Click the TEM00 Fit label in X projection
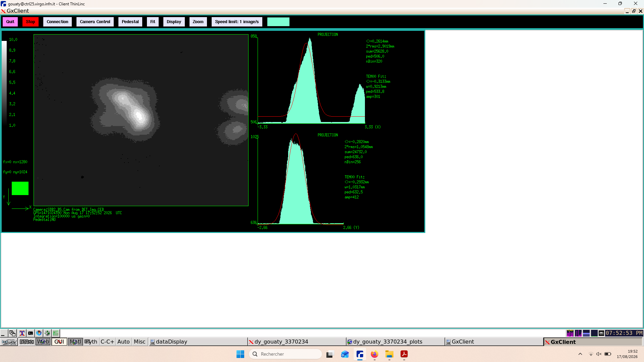Image resolution: width=644 pixels, height=362 pixels. (x=376, y=76)
